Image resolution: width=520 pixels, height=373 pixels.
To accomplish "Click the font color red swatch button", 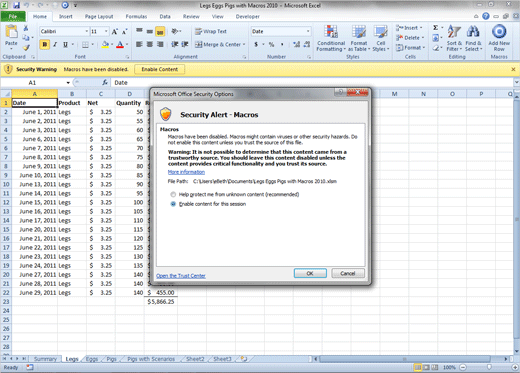I will pyautogui.click(x=120, y=44).
